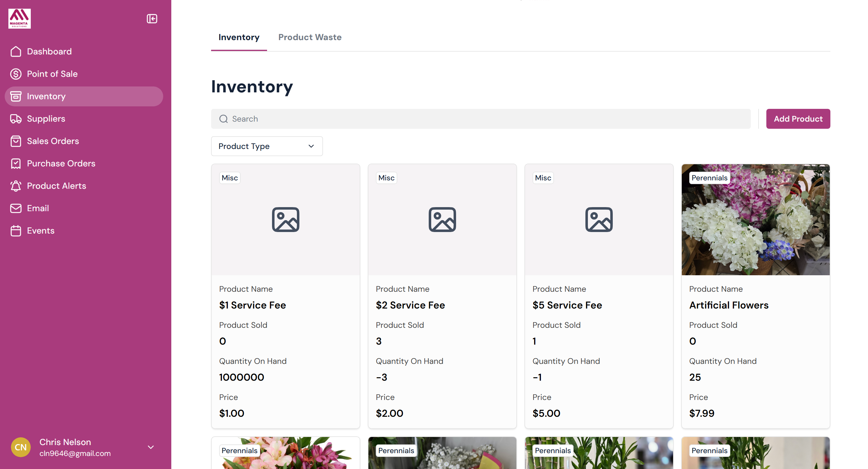The height and width of the screenshot is (469, 868).
Task: Click the Magenta Solutions logo
Action: coord(20,19)
